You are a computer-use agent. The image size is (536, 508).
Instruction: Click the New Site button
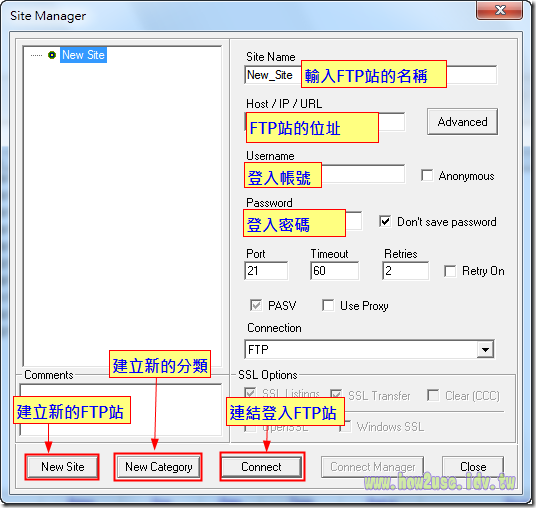pos(63,467)
